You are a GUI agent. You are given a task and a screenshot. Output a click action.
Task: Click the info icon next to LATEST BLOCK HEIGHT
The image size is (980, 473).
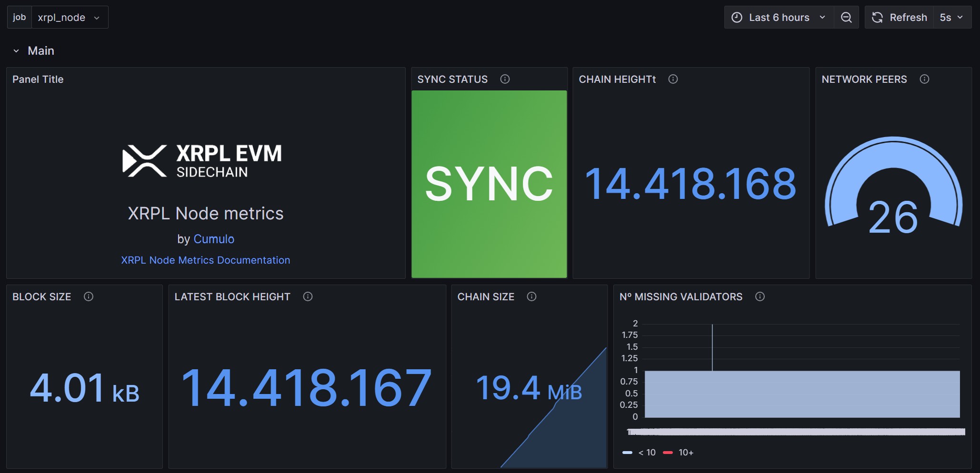click(308, 296)
